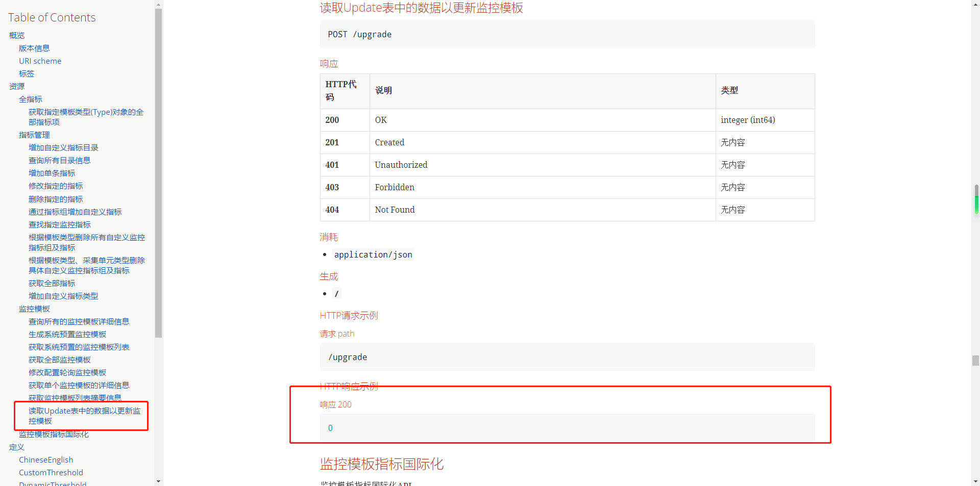Click the 监控模板指标国际化 main page heading
Viewport: 980px width, 486px height.
(x=382, y=464)
